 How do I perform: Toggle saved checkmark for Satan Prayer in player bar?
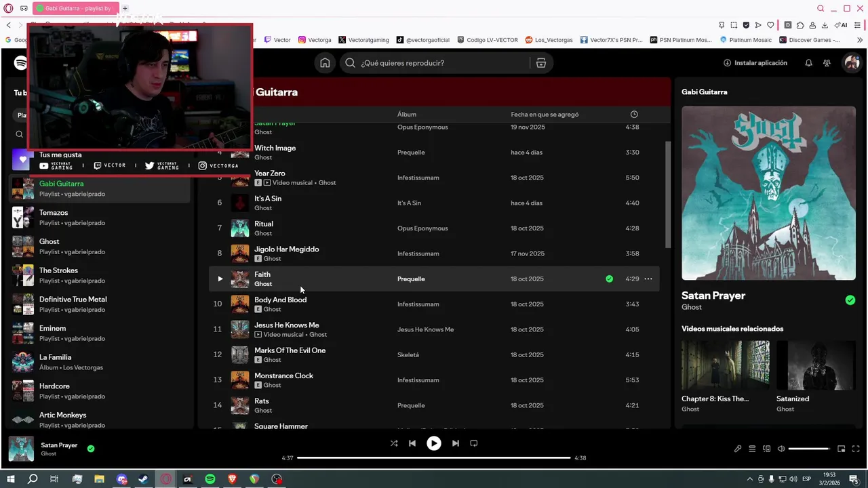91,449
